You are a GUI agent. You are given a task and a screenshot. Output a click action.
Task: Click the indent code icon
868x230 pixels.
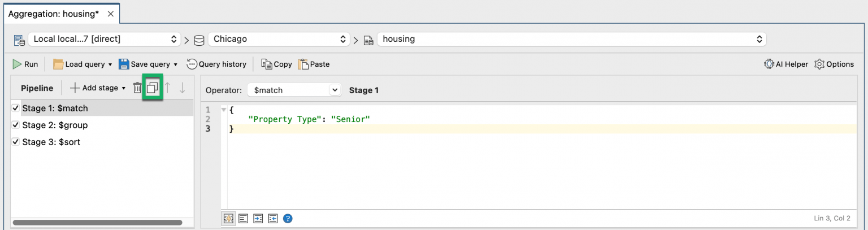(258, 219)
